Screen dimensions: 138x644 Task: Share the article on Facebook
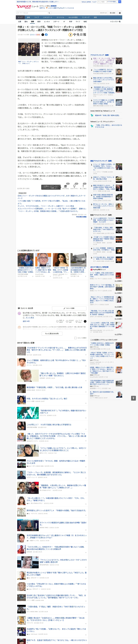pos(46,35)
